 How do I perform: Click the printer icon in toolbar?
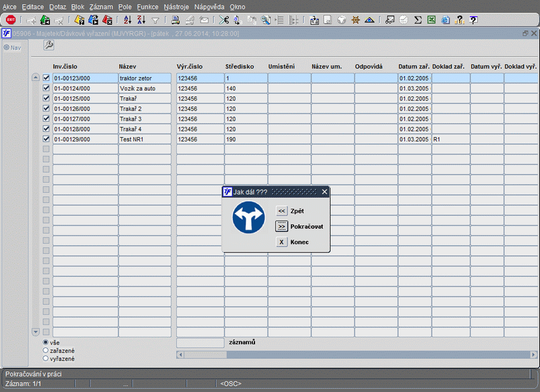[x=175, y=20]
